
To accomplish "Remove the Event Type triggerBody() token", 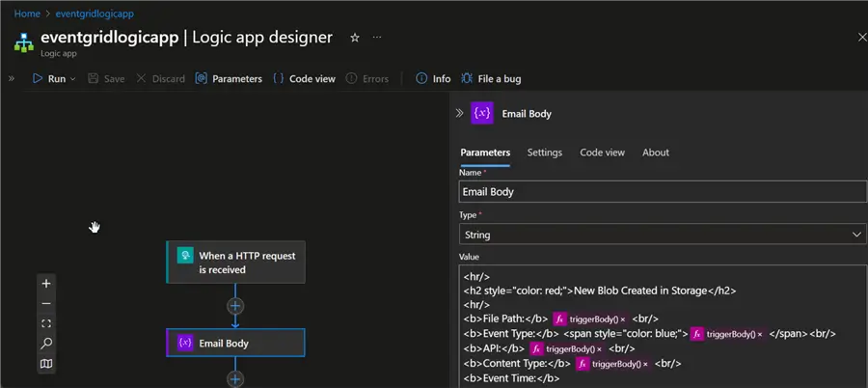I will point(760,334).
